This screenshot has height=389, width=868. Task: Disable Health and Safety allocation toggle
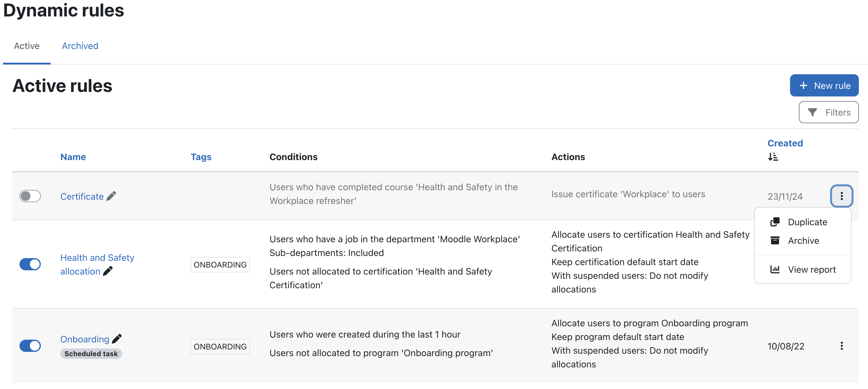pos(30,265)
